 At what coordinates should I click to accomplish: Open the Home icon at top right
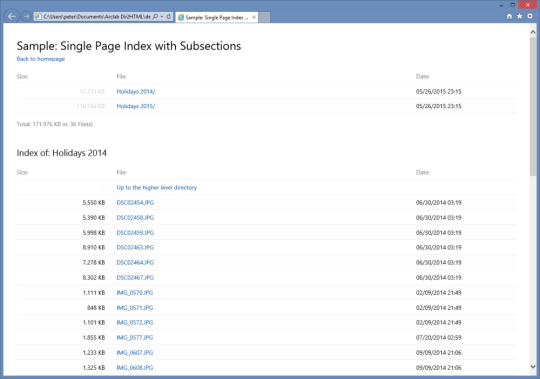pos(509,17)
